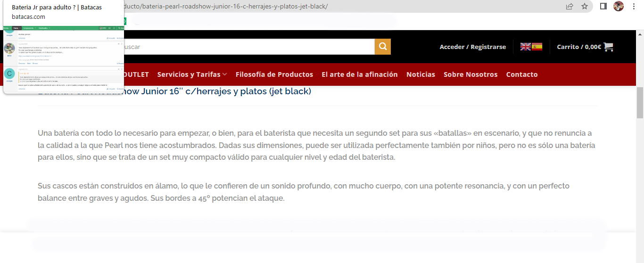
Task: Bookmark this page with the star icon
Action: (585, 6)
